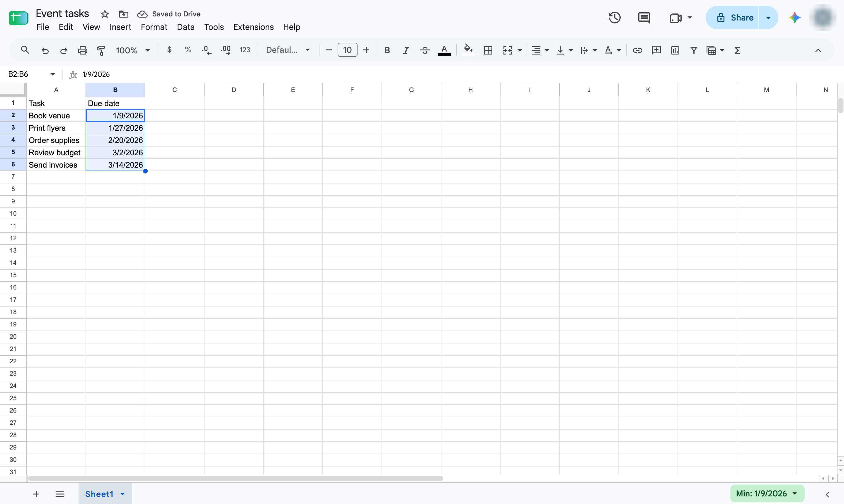Image resolution: width=844 pixels, height=504 pixels.
Task: Toggle italic formatting
Action: point(406,50)
